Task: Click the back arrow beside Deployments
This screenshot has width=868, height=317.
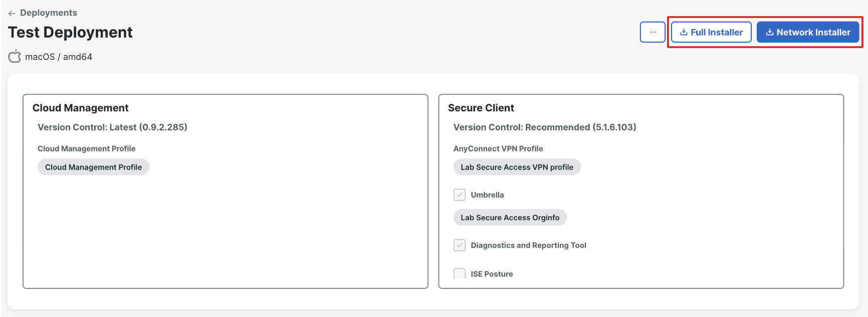Action: coord(12,13)
